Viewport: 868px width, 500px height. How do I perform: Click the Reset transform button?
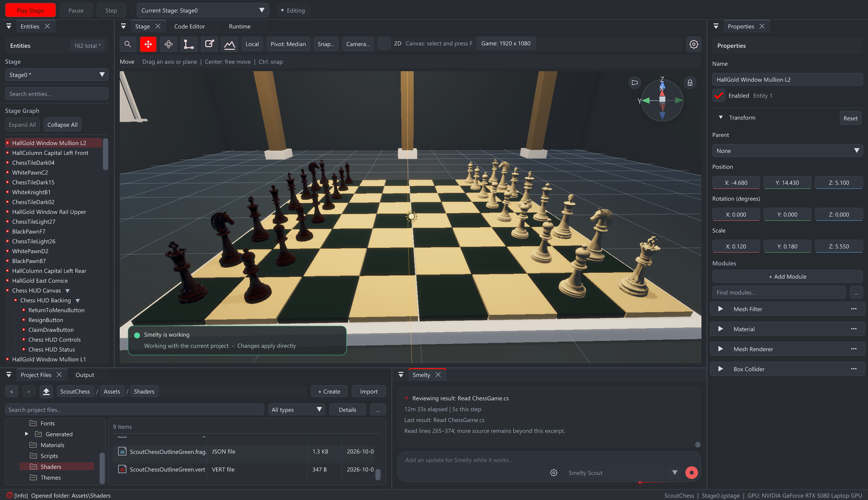[850, 118]
